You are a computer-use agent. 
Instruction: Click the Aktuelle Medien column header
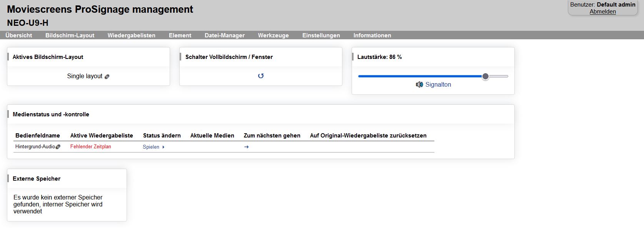(212, 136)
